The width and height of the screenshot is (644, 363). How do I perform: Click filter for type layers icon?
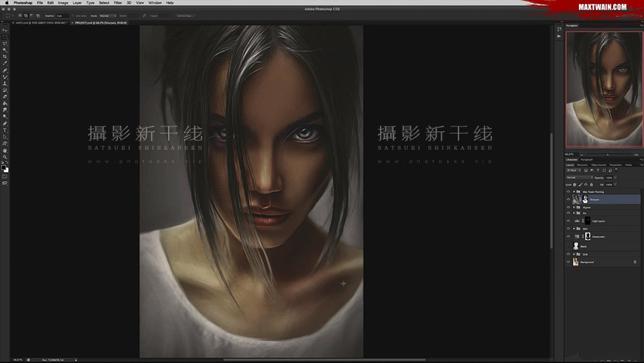click(x=598, y=170)
